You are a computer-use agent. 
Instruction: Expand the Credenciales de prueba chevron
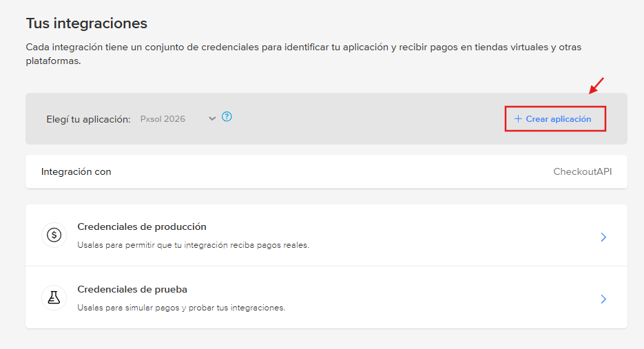[603, 299]
